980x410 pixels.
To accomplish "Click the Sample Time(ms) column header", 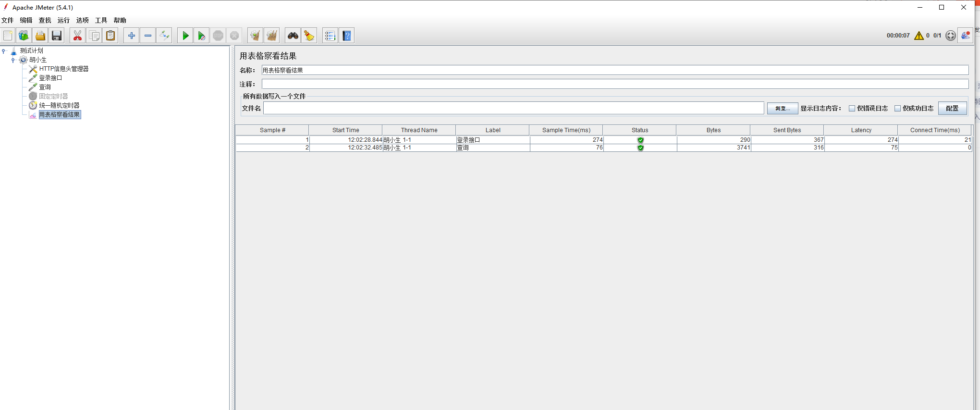I will pos(566,130).
